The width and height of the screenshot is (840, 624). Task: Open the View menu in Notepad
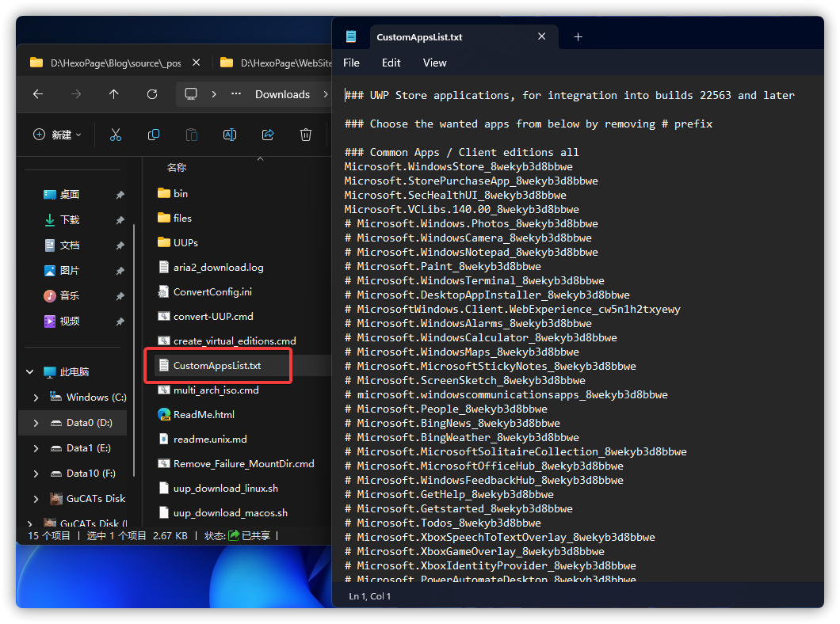(434, 63)
